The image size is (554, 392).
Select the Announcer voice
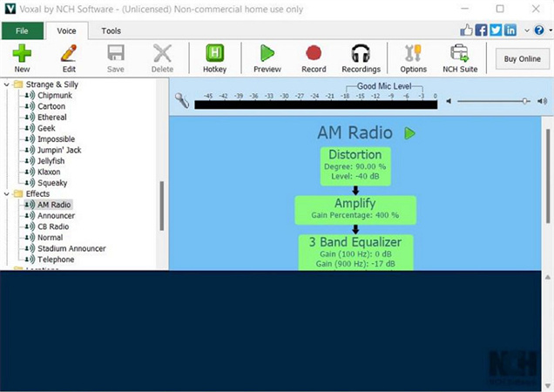(56, 216)
